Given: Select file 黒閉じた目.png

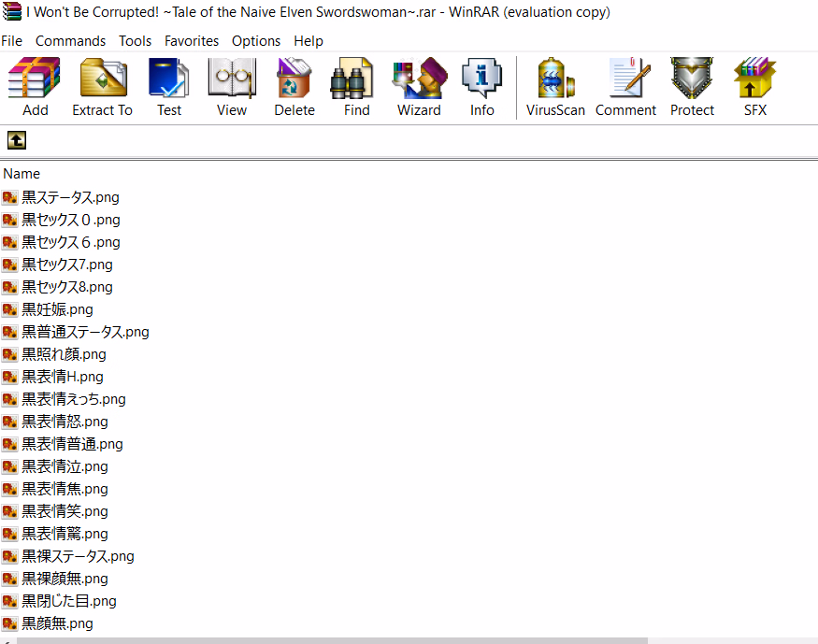Looking at the screenshot, I should (69, 601).
